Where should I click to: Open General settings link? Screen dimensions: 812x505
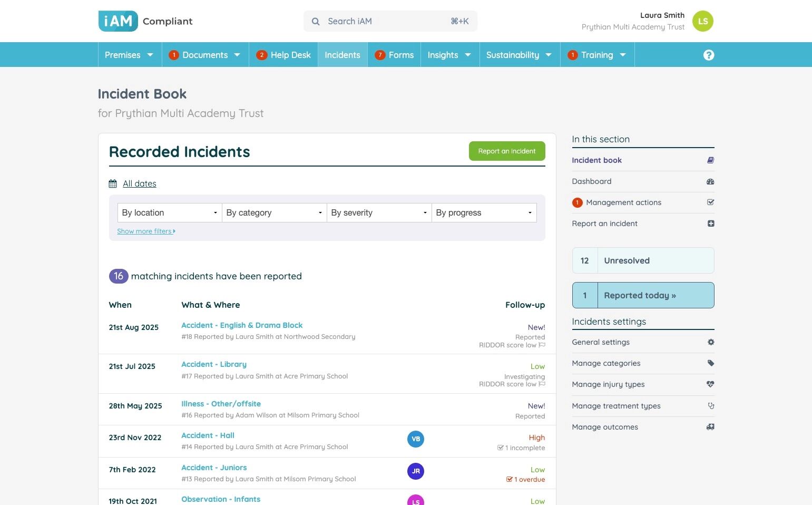point(601,342)
